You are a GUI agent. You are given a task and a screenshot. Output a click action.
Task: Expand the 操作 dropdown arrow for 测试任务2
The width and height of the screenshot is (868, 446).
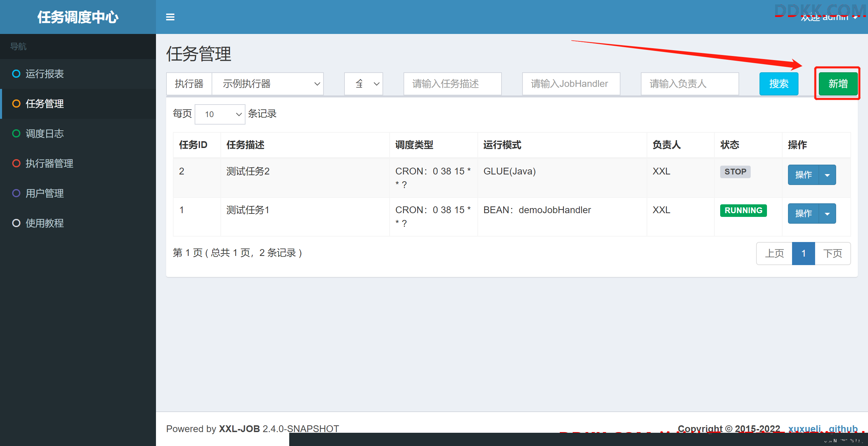[827, 175]
